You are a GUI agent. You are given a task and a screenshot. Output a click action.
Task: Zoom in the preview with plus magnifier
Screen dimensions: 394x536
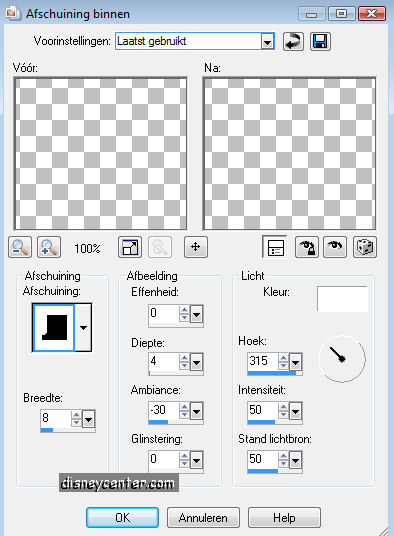tap(49, 247)
